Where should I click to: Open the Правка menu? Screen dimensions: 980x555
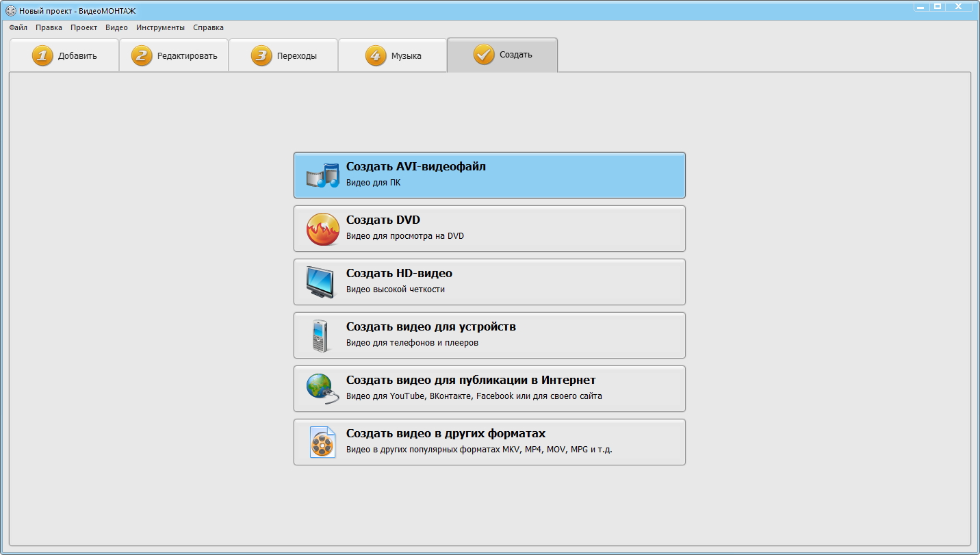tap(49, 27)
